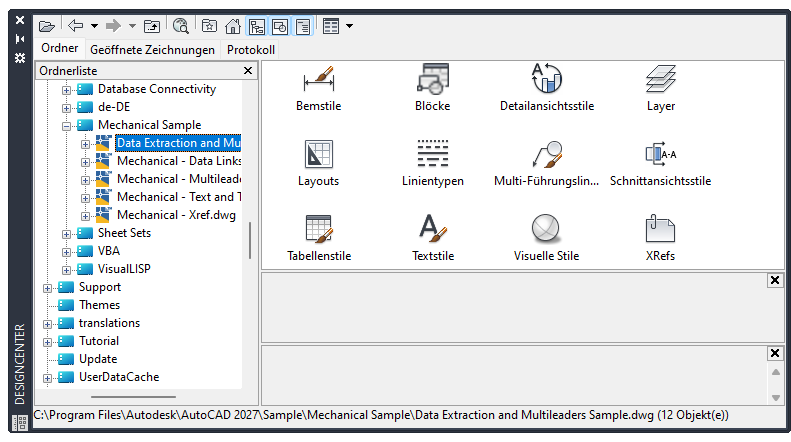Close the description pane
791x442 pixels.
775,353
